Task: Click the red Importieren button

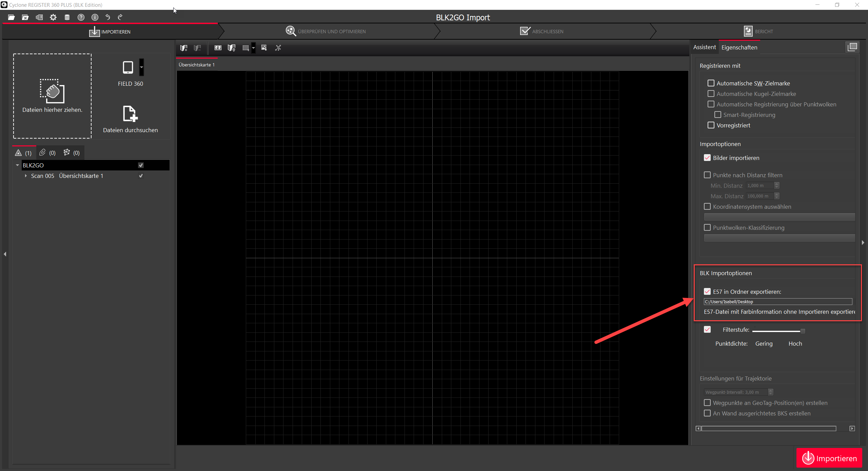Action: coord(829,458)
